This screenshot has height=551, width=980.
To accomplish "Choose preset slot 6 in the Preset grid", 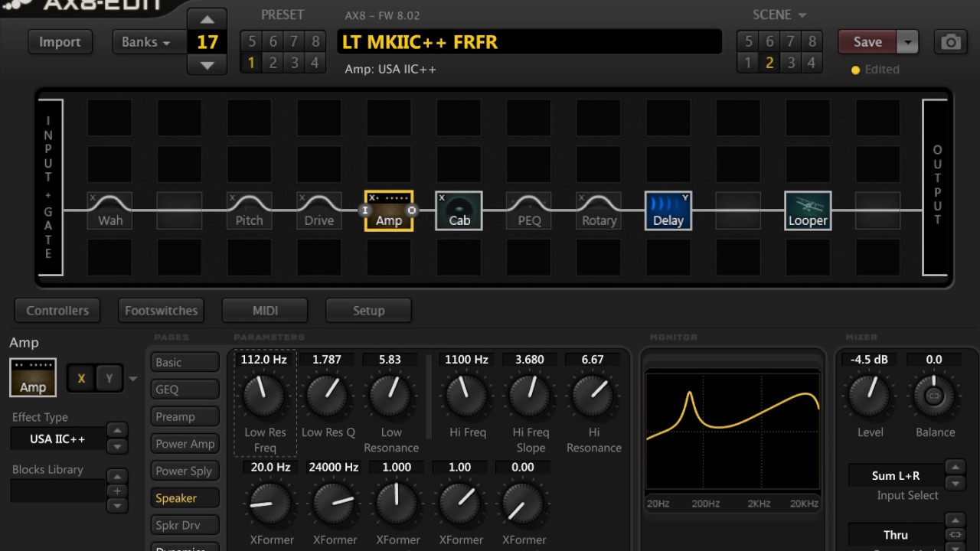I will click(273, 41).
